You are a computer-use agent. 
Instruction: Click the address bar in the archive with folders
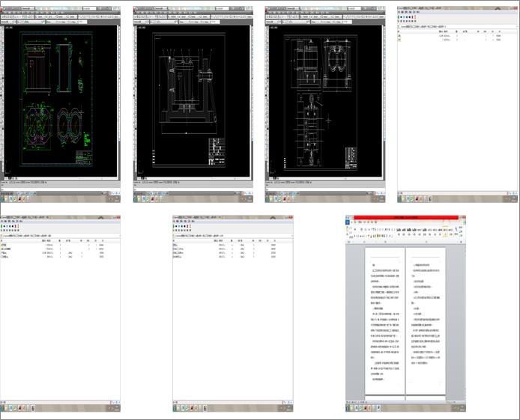point(61,236)
